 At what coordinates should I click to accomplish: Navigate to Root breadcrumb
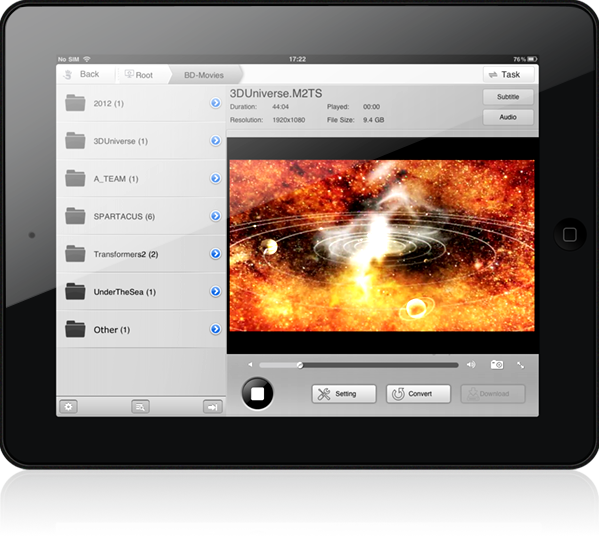(x=139, y=75)
